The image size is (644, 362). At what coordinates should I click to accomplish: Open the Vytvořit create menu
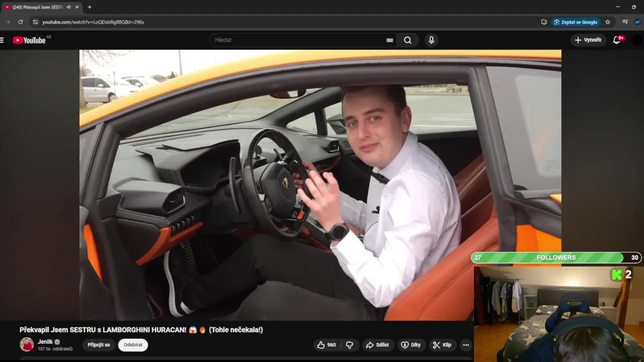[x=588, y=40]
